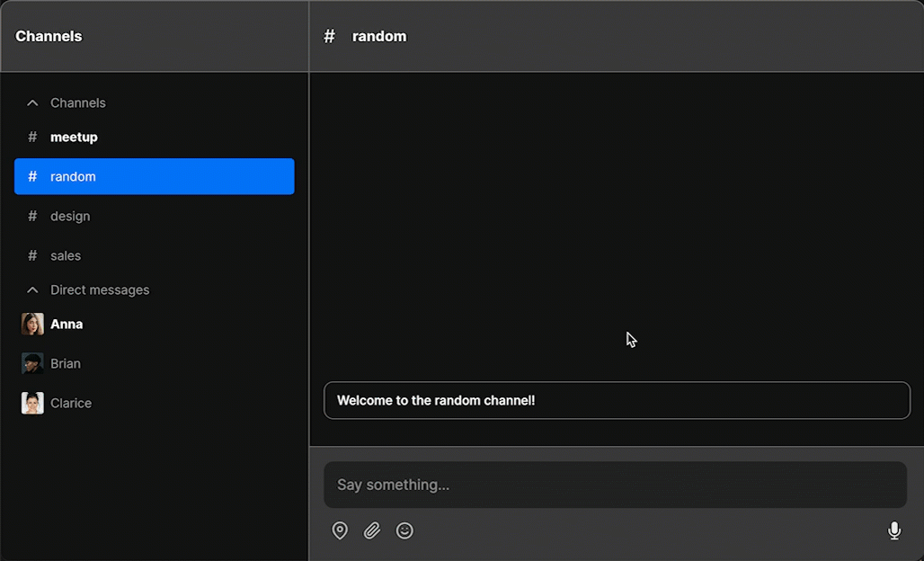Click the location pin icon

pos(340,530)
